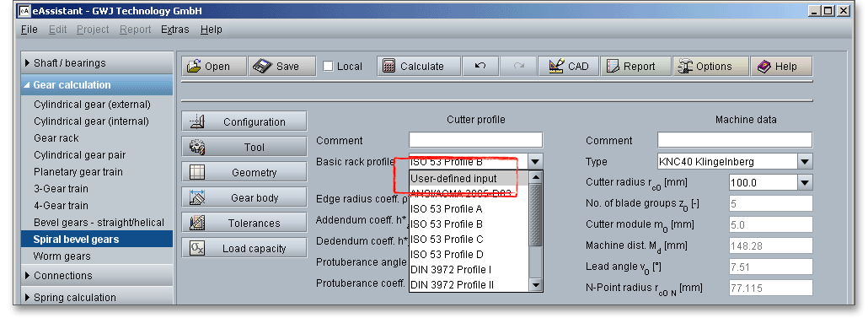Image resolution: width=868 pixels, height=318 pixels.
Task: Enable the Local checkbox
Action: coord(329,67)
